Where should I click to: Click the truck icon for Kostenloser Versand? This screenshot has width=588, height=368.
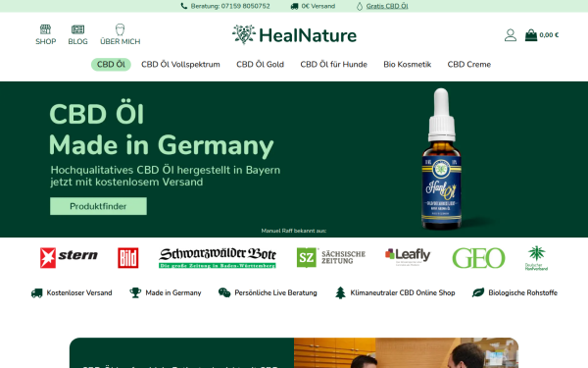37,292
